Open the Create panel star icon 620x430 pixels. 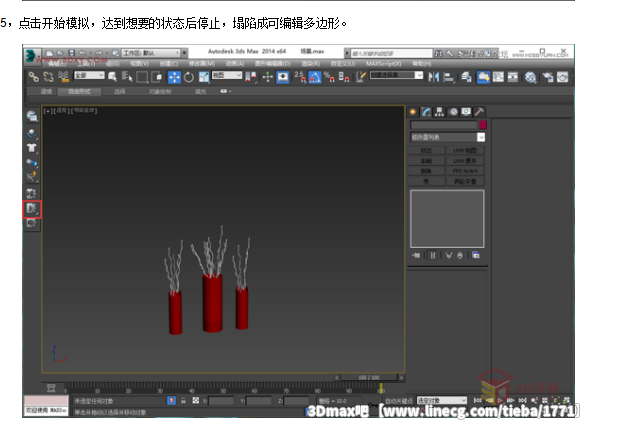tap(413, 111)
